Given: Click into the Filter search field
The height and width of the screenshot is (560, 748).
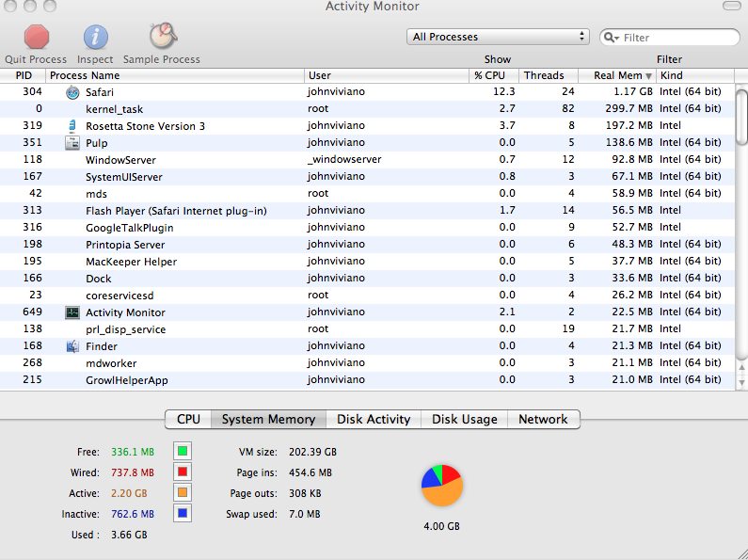Looking at the screenshot, I should (x=670, y=38).
